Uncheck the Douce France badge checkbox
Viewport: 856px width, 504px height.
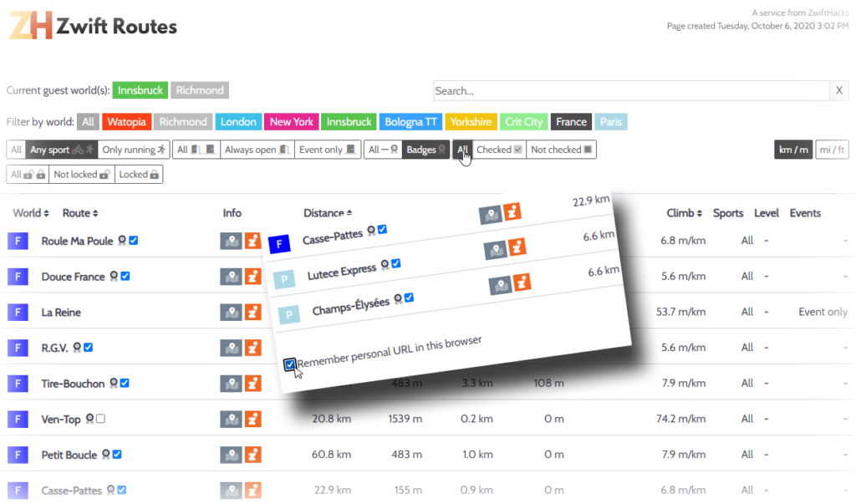tap(125, 276)
